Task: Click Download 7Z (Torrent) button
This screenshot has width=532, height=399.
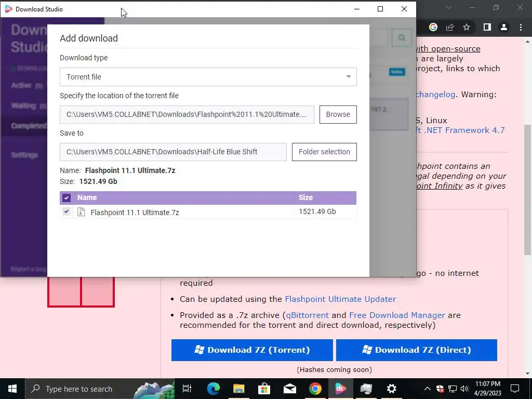Action: tap(252, 350)
